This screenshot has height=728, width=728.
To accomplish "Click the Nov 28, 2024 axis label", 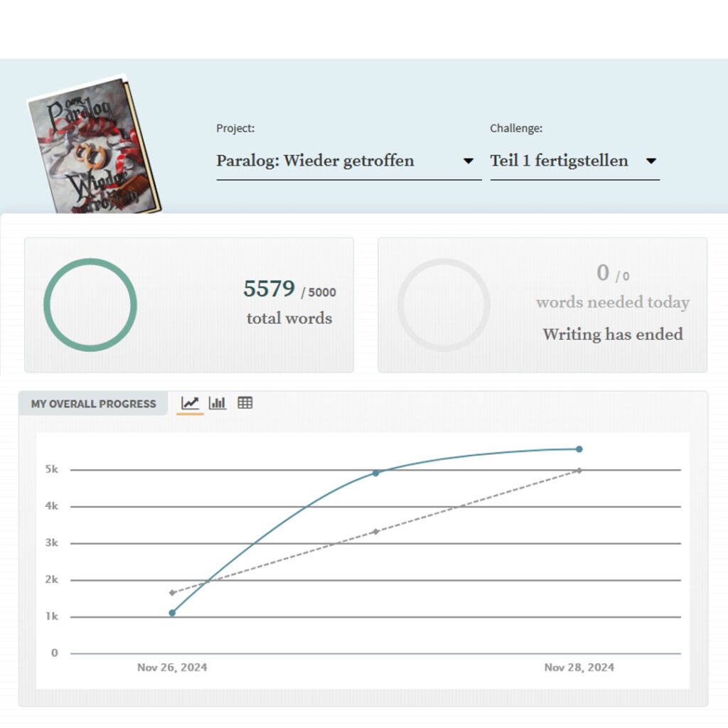I will pos(579,668).
